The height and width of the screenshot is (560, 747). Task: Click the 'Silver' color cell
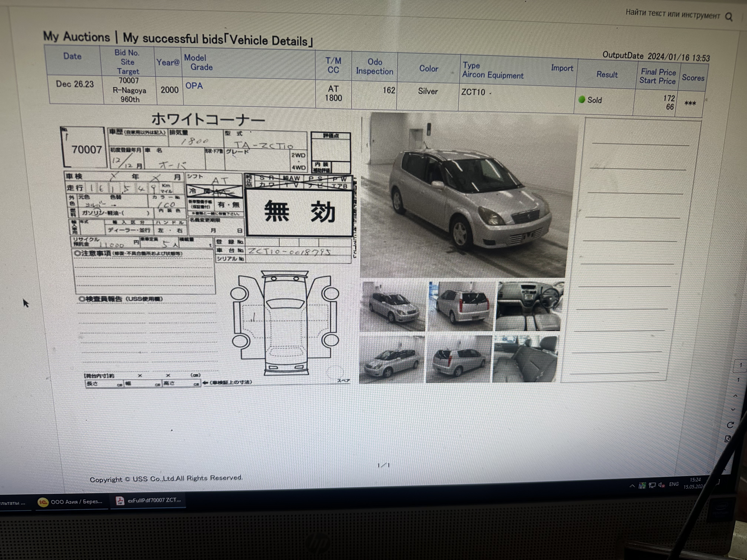point(428,91)
